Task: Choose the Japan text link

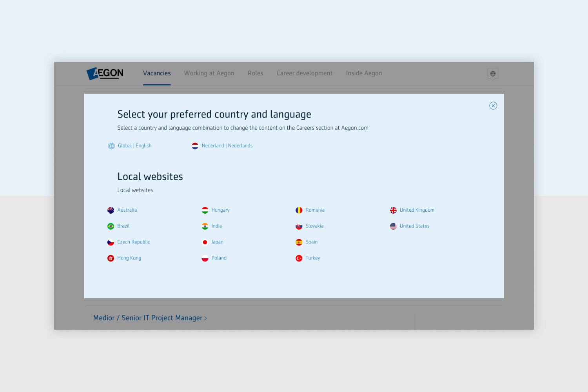Action: [x=218, y=242]
